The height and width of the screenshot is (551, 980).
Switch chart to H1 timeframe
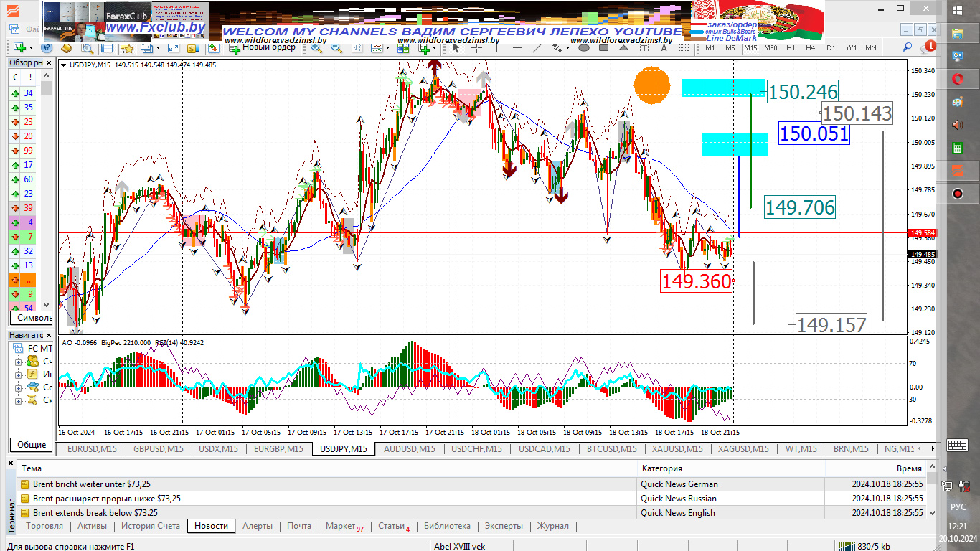pos(791,48)
